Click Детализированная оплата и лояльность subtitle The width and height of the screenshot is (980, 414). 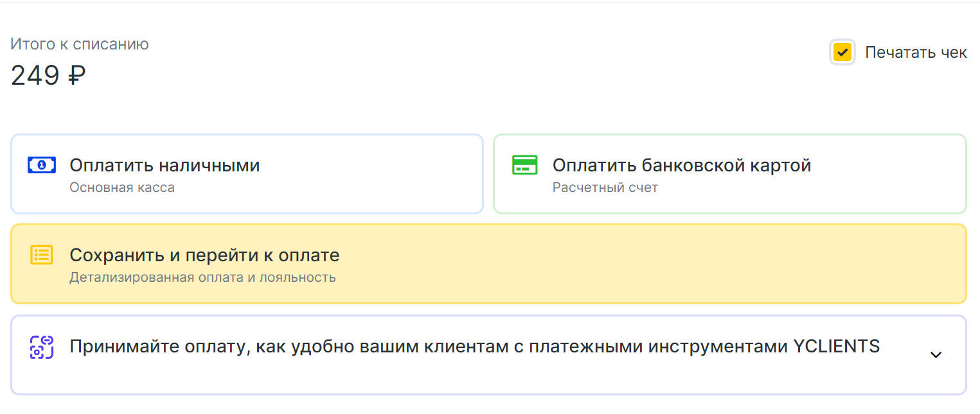[202, 277]
